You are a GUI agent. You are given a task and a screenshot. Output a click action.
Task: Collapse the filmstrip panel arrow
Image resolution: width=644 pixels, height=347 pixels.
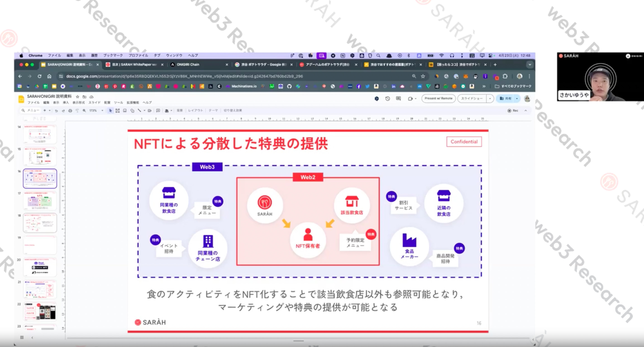(32, 337)
